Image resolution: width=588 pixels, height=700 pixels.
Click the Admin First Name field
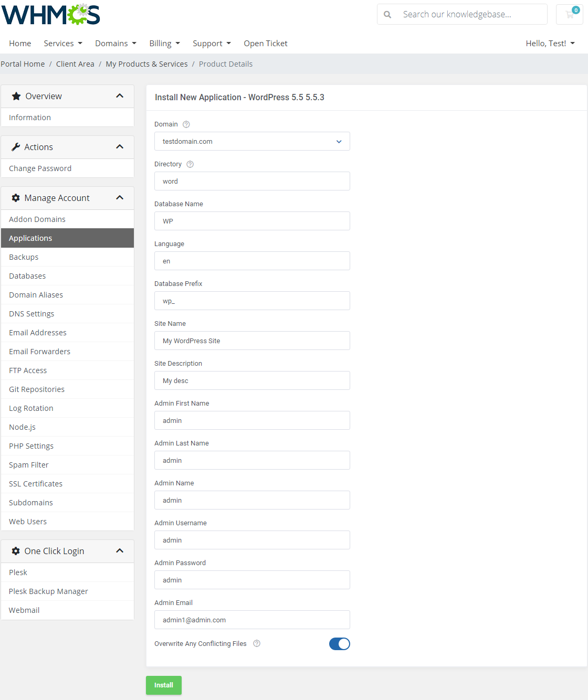(252, 420)
